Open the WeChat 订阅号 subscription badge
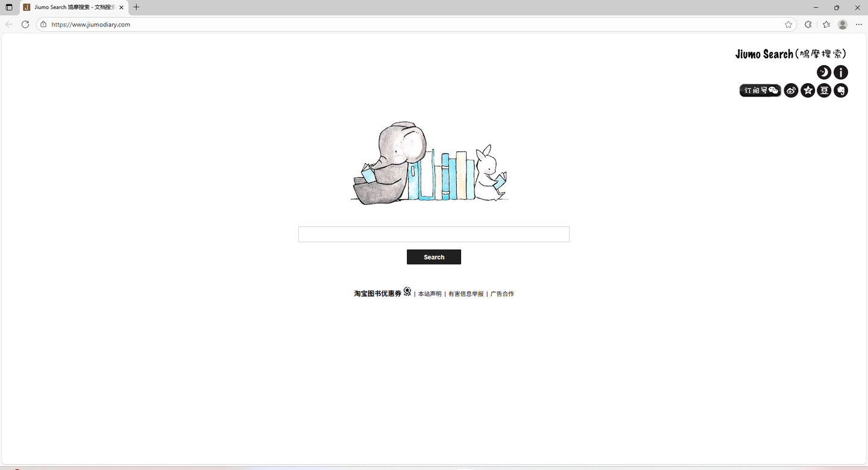 [761, 90]
